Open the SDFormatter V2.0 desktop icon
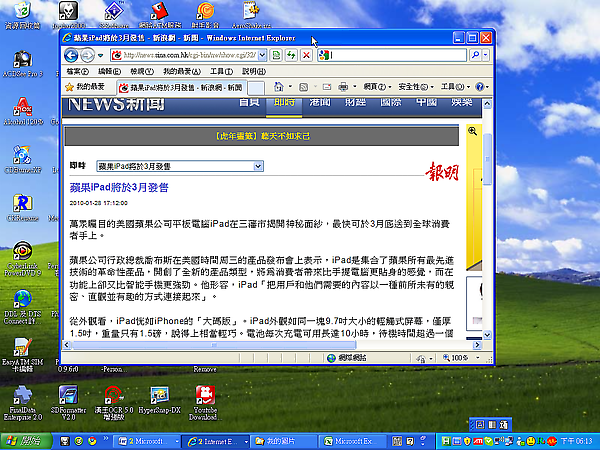 (x=68, y=403)
